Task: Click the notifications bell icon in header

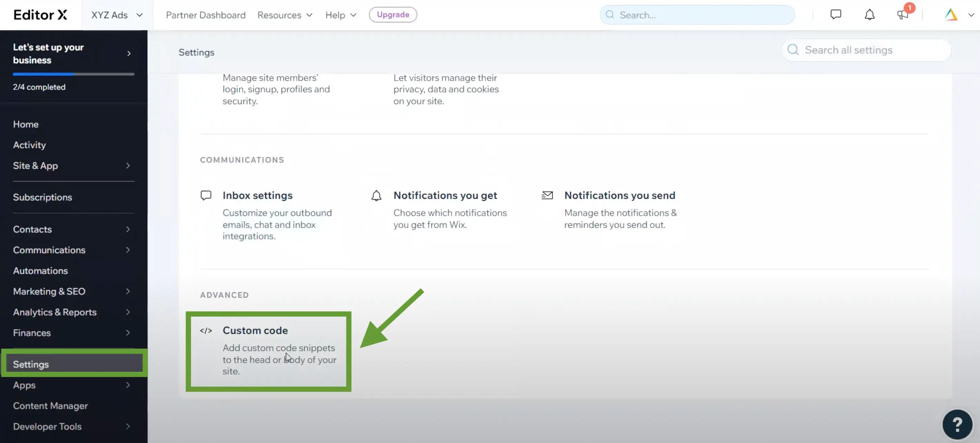Action: pos(869,14)
